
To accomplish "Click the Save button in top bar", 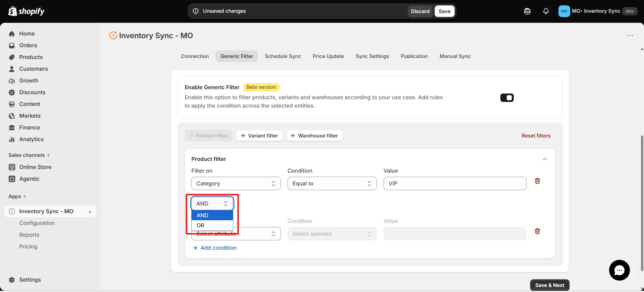I will [x=444, y=11].
